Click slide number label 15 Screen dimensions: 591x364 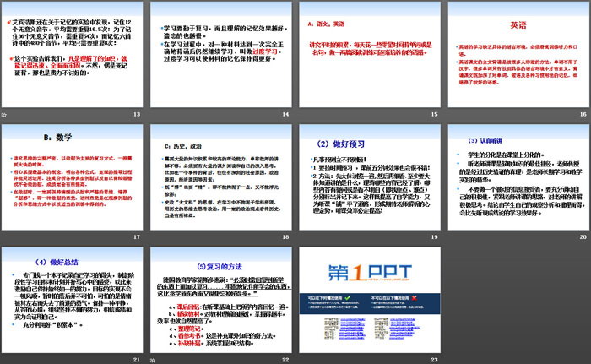coord(434,114)
